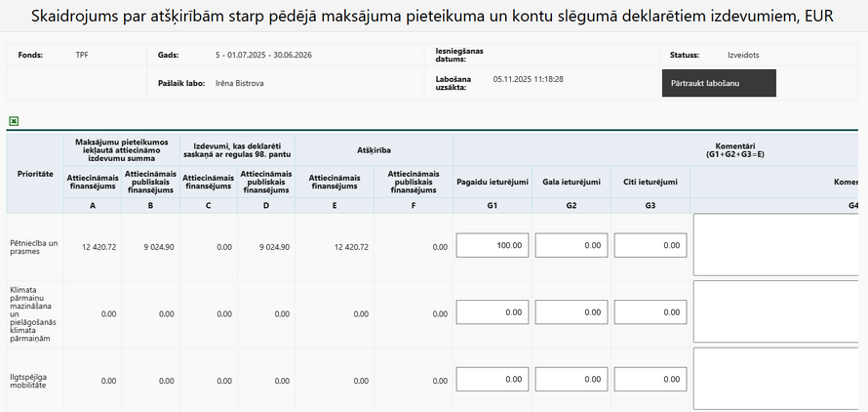868x412 pixels.
Task: Edit Pagaidu ieturējumi for Ilgtspējīga mobilitāte
Action: (493, 380)
